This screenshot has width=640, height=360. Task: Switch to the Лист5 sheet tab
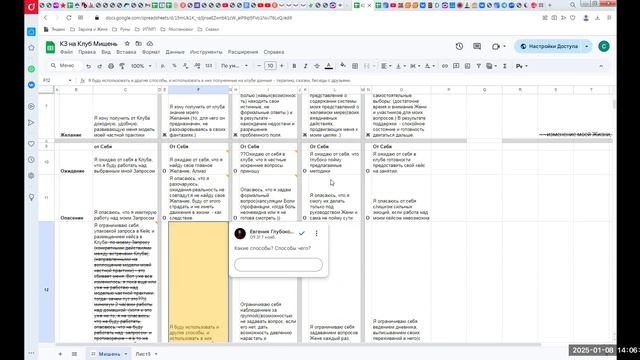point(143,354)
